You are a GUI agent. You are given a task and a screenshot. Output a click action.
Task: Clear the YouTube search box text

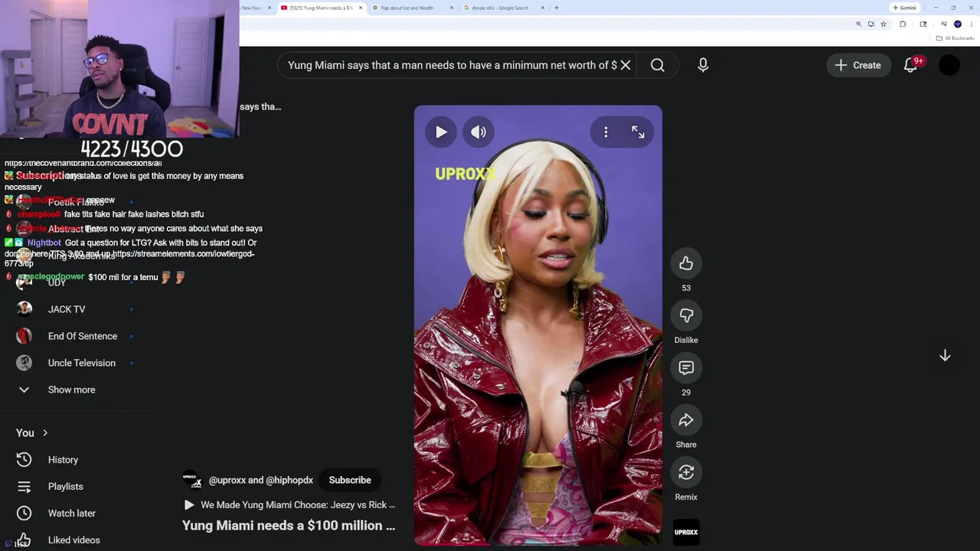pos(626,65)
